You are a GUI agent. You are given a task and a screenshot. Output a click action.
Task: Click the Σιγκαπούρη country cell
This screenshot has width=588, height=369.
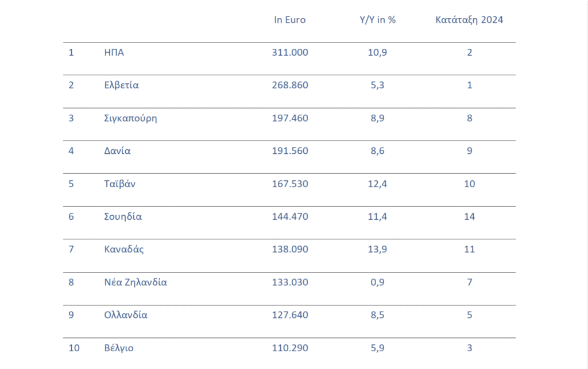pyautogui.click(x=129, y=118)
